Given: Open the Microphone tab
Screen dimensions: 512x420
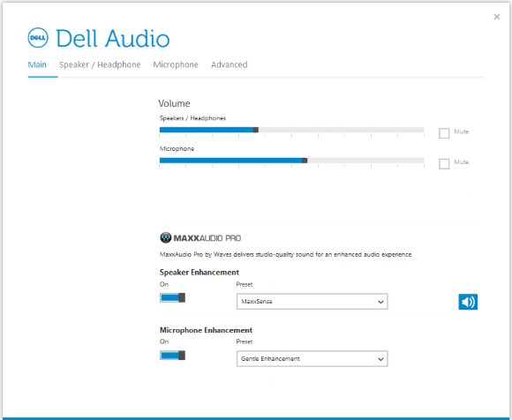Looking at the screenshot, I should (x=176, y=64).
